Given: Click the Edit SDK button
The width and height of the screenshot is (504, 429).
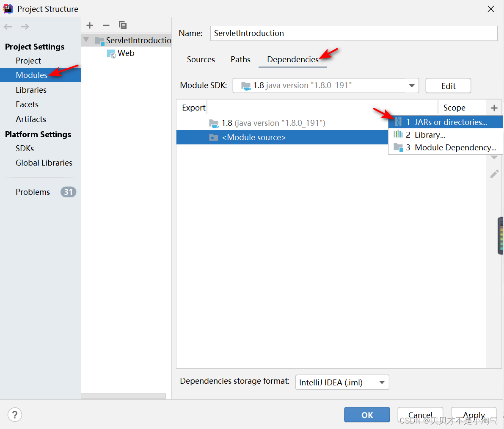Looking at the screenshot, I should coord(448,86).
